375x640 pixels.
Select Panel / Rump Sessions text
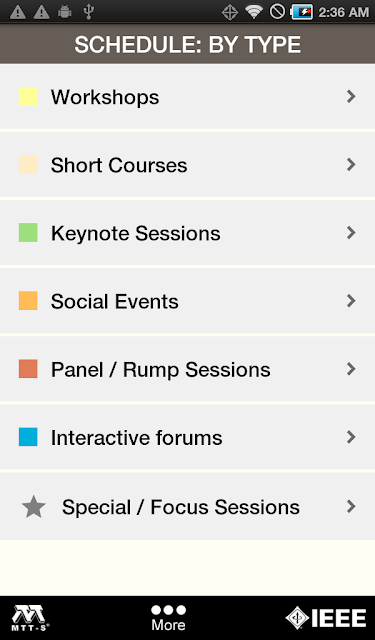160,370
